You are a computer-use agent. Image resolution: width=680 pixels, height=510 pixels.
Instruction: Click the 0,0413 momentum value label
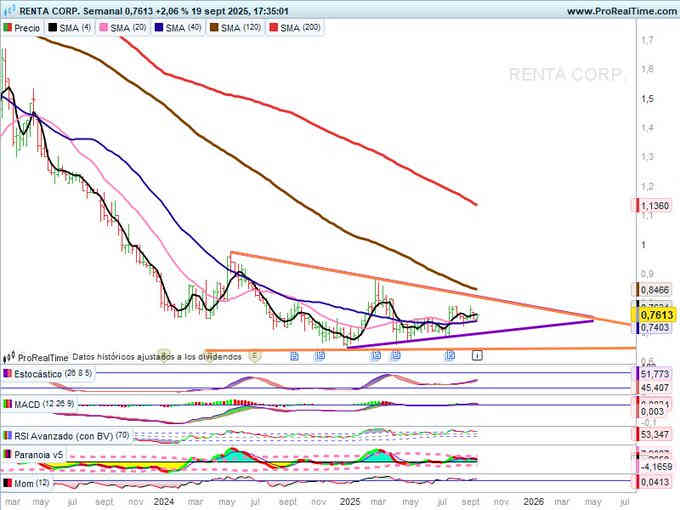(654, 482)
